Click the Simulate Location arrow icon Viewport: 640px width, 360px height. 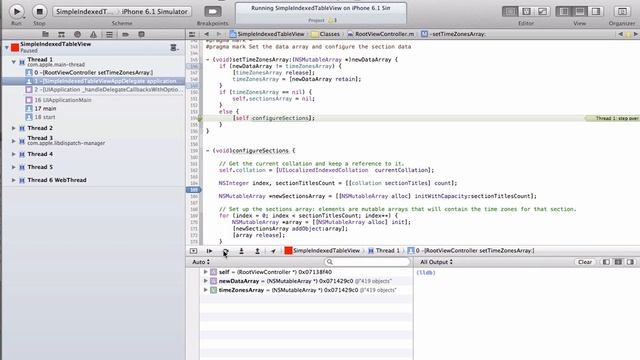pyautogui.click(x=273, y=251)
